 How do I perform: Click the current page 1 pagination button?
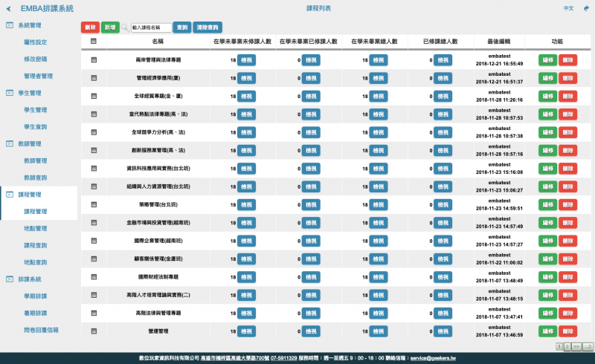point(559,347)
